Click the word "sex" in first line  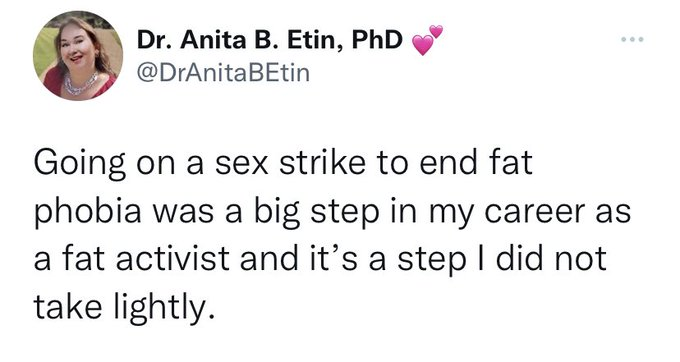[x=242, y=166]
